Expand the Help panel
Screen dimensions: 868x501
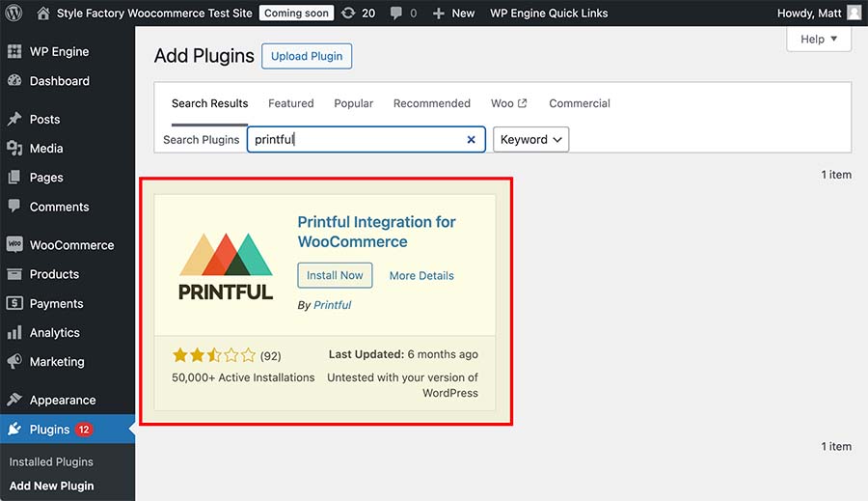point(819,40)
